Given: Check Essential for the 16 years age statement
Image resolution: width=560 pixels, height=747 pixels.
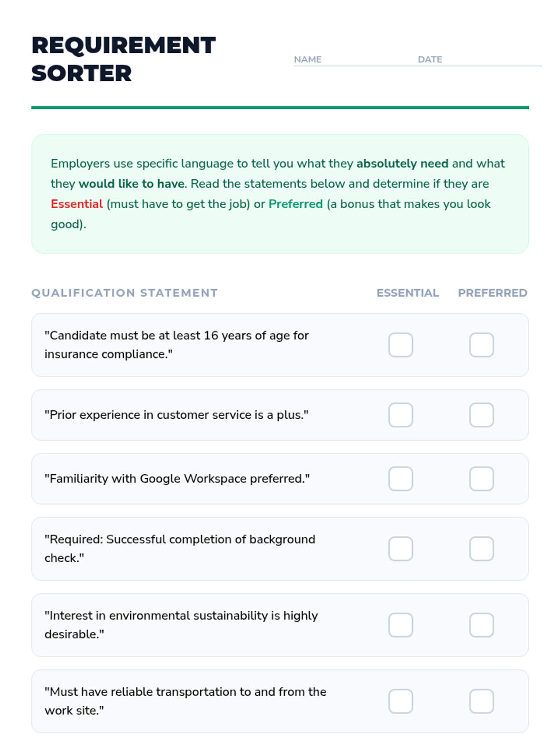Looking at the screenshot, I should [x=400, y=345].
